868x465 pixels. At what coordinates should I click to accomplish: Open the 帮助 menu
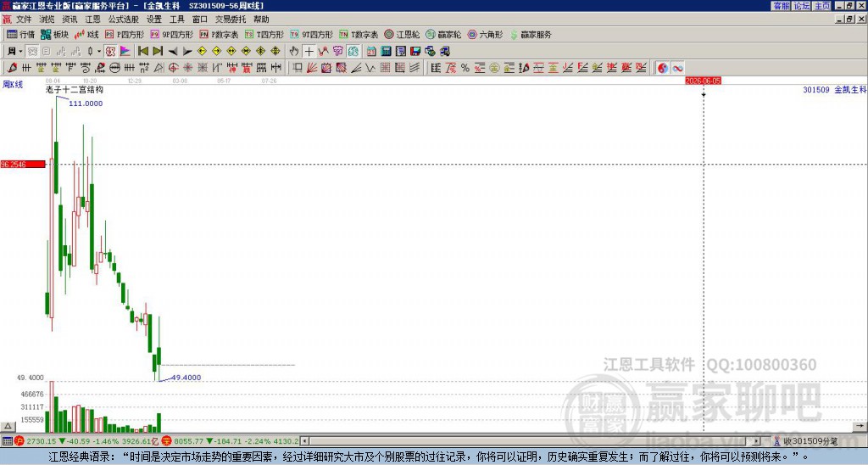(x=261, y=20)
